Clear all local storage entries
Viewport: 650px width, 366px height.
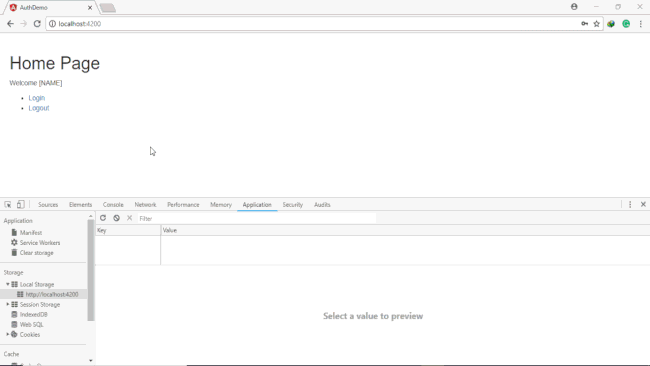pyautogui.click(x=116, y=218)
